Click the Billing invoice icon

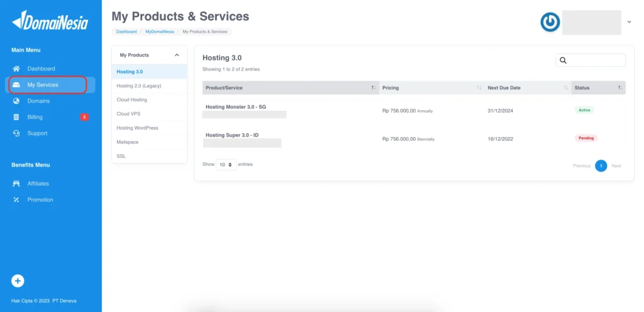tap(16, 117)
